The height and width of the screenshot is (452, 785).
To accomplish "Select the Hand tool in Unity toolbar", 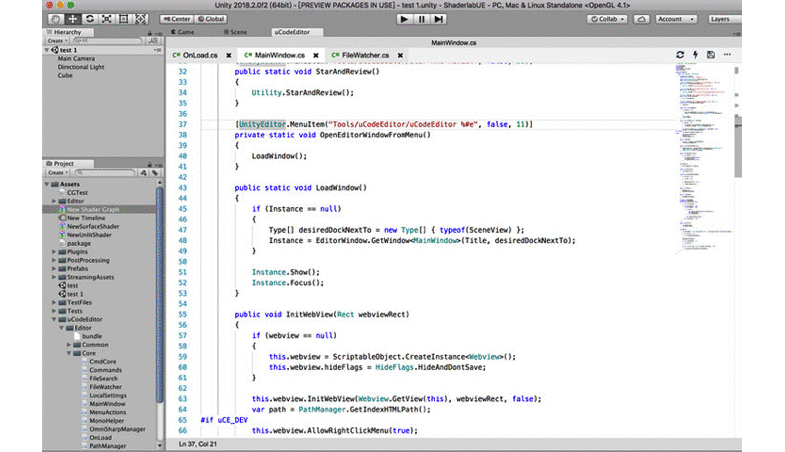I will pyautogui.click(x=55, y=19).
